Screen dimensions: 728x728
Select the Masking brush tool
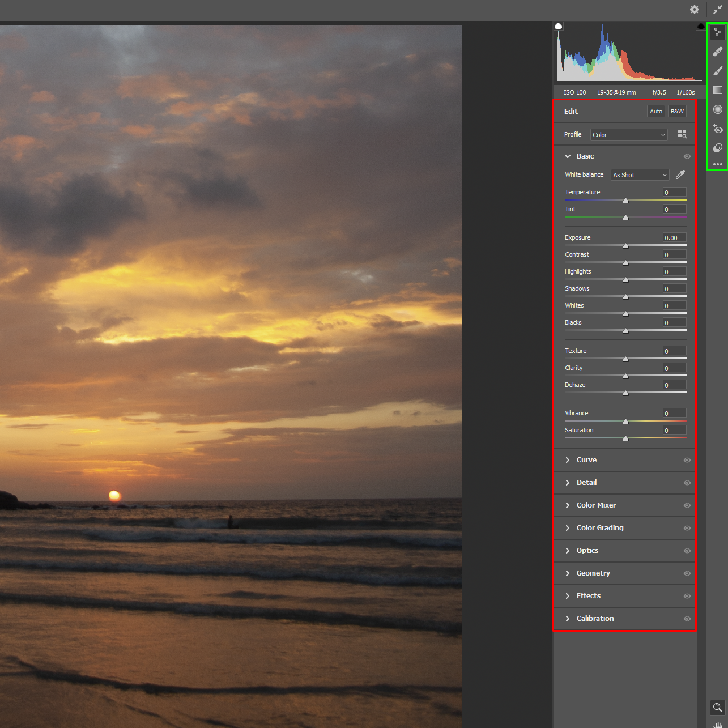point(717,71)
